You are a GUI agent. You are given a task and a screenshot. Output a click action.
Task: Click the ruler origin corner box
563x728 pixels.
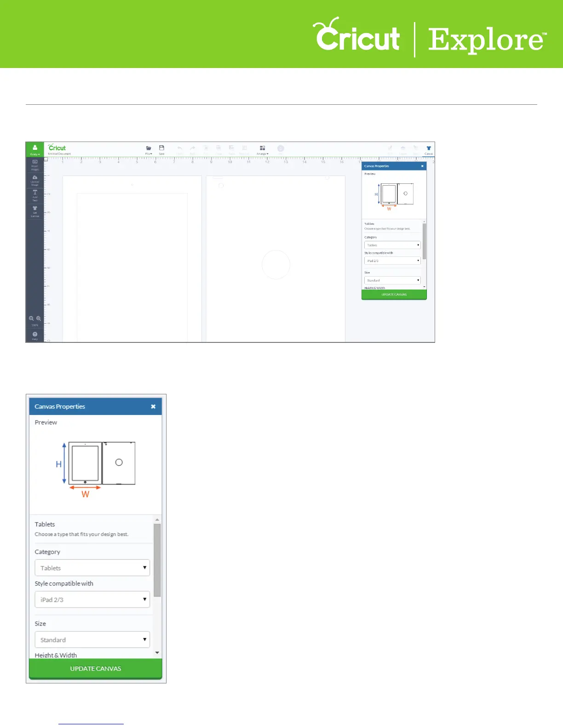point(46,159)
